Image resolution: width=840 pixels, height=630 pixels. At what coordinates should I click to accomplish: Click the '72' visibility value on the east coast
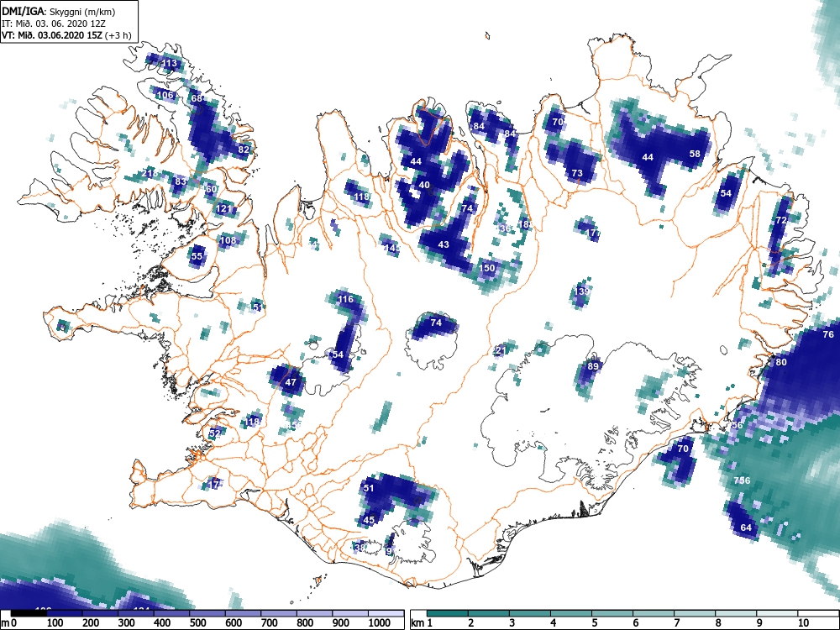[x=781, y=220]
